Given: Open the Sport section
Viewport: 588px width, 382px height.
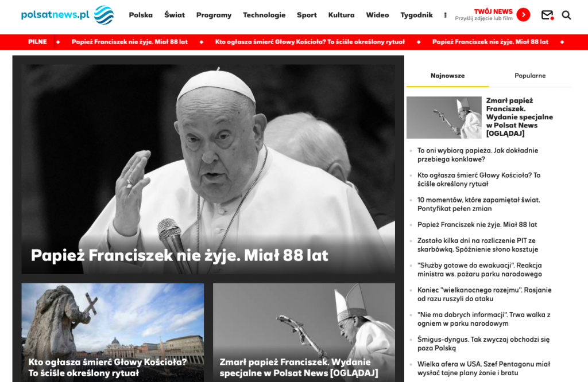Looking at the screenshot, I should click(307, 15).
